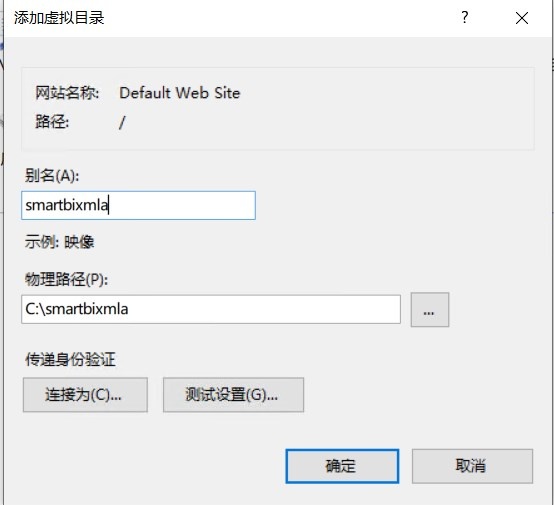Image resolution: width=554 pixels, height=505 pixels.
Task: Click the C:\smartbixmla text in path box
Action: coord(77,309)
